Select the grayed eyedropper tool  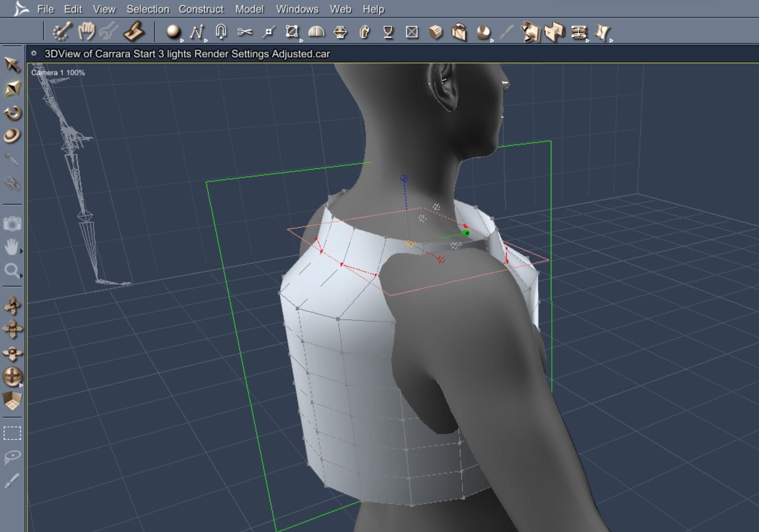pos(12,159)
